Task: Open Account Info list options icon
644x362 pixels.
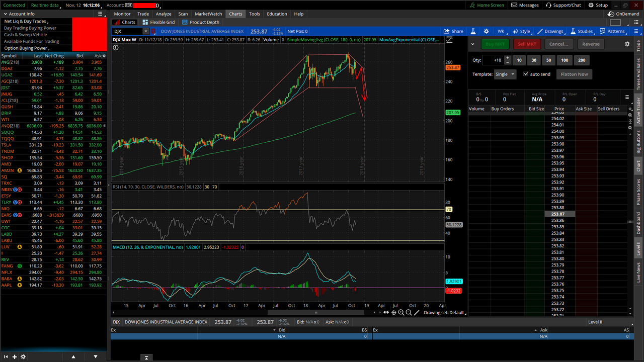Action: (101, 14)
